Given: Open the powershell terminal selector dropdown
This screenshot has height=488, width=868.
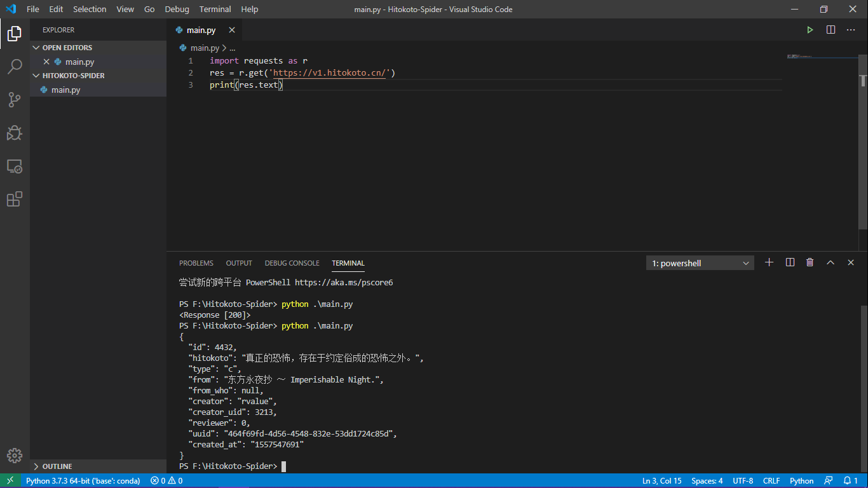Looking at the screenshot, I should click(x=700, y=263).
